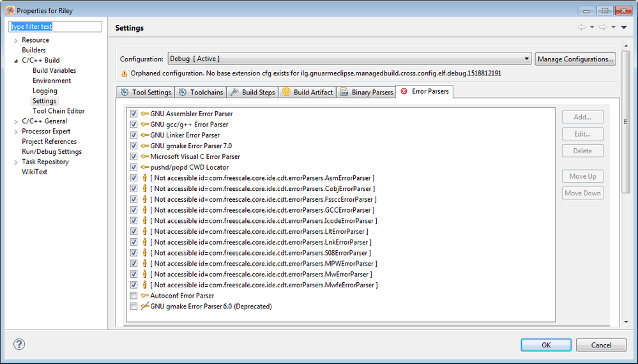Uncheck pushd/popd CWD Locator checkbox

point(133,167)
